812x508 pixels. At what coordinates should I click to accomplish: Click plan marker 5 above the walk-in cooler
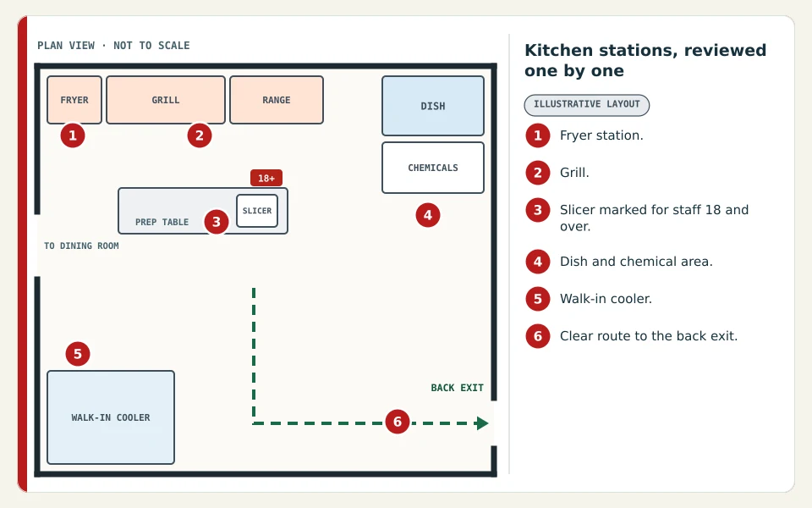point(78,354)
